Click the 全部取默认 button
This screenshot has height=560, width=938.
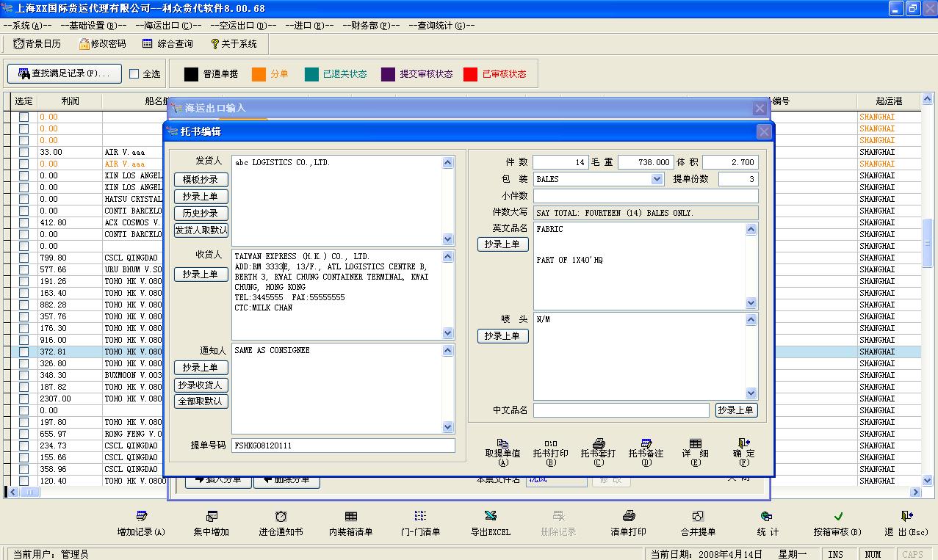[201, 401]
